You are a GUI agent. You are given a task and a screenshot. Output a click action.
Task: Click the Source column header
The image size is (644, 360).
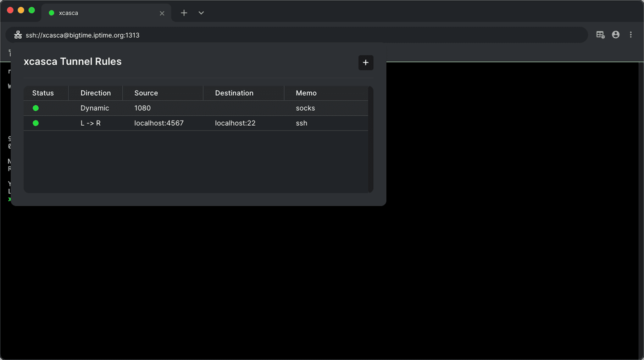click(x=146, y=93)
